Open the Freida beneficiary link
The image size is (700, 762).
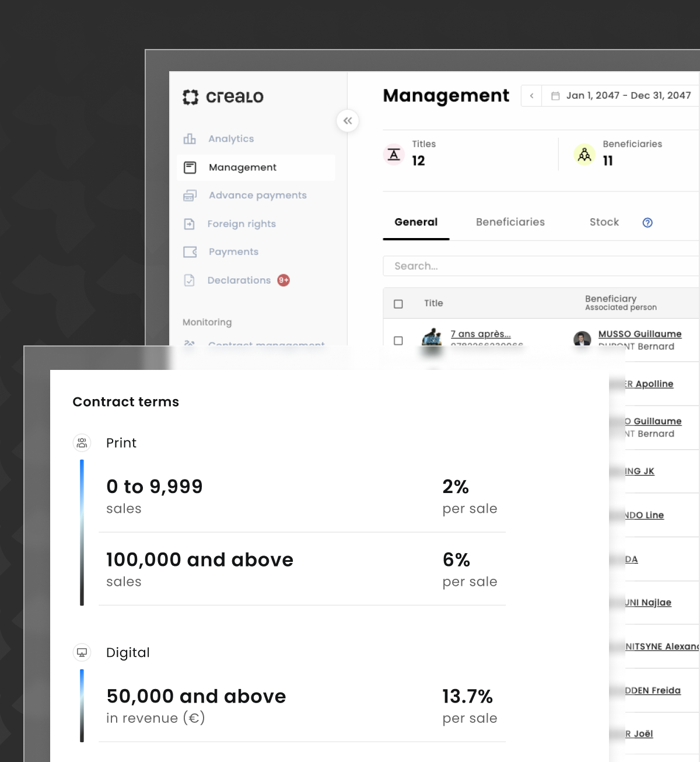(653, 691)
